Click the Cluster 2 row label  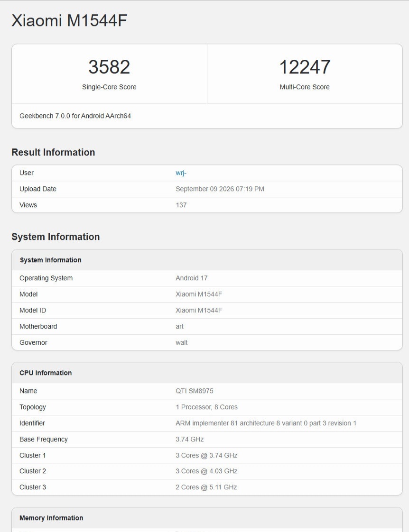(x=33, y=471)
